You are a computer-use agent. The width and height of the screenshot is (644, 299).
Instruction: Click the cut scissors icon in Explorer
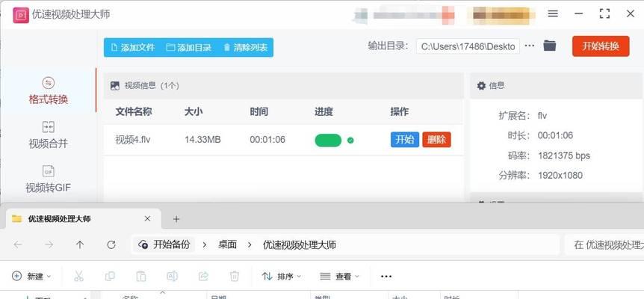pyautogui.click(x=79, y=277)
